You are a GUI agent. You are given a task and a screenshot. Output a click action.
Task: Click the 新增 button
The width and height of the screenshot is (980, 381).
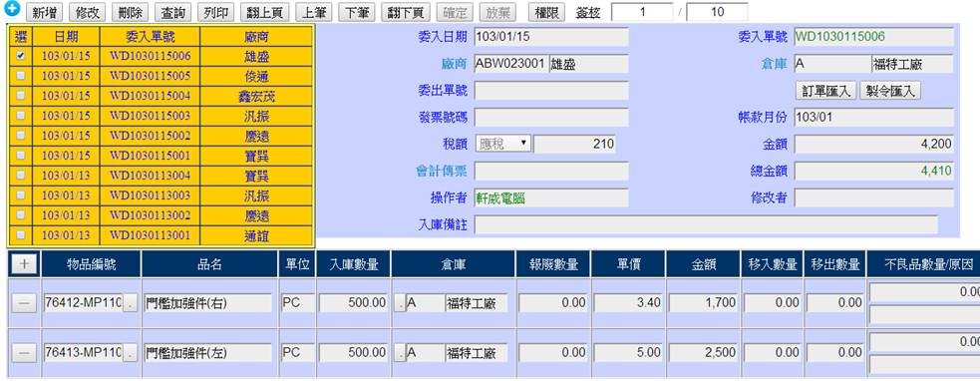(45, 12)
